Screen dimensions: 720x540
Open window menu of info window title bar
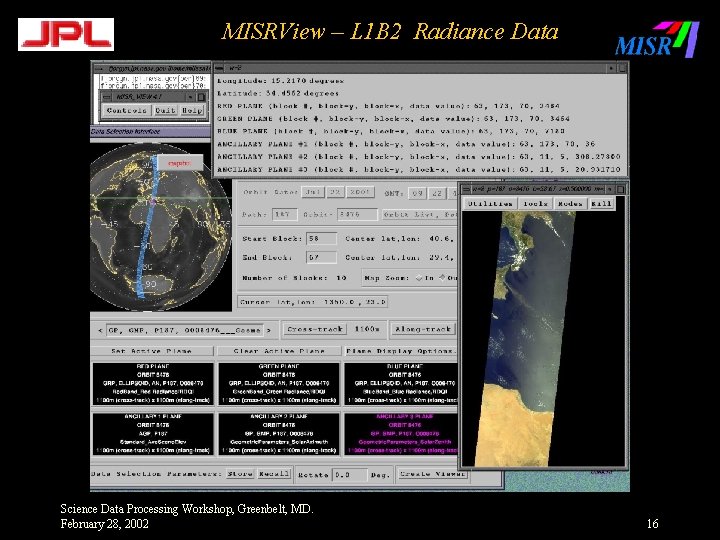tap(220, 68)
